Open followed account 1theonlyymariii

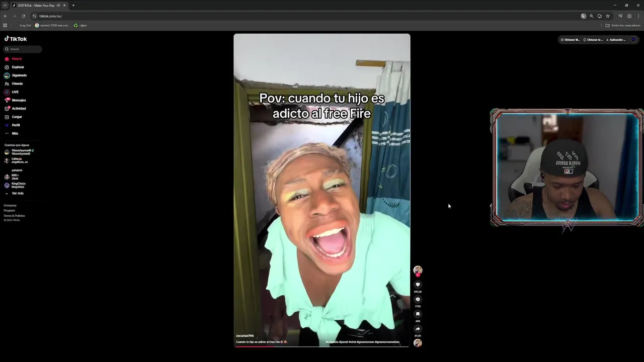[19, 152]
